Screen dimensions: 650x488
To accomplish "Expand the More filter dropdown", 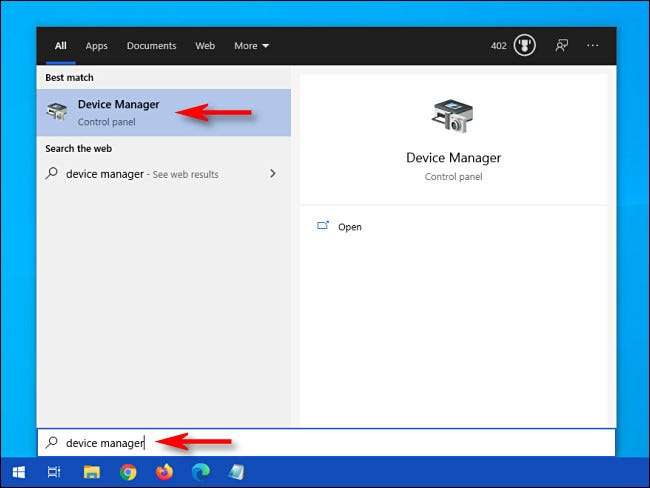I will [x=252, y=46].
